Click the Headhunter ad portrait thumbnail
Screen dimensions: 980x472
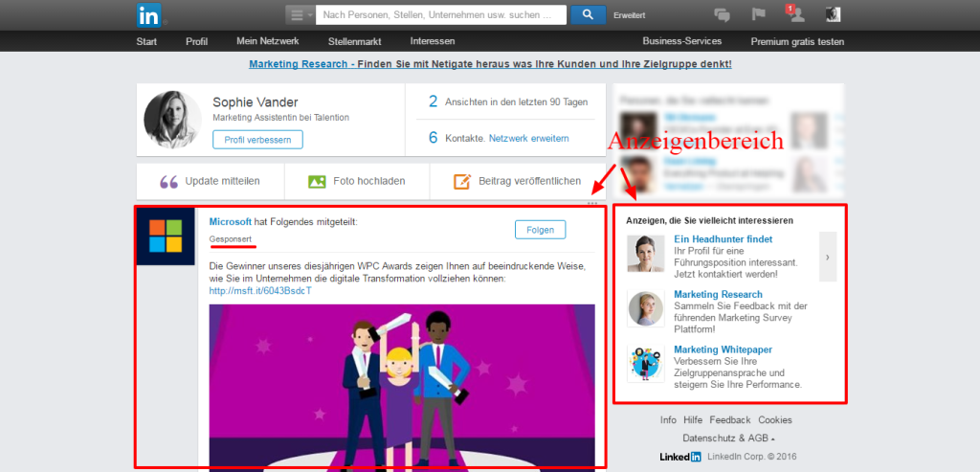(x=646, y=254)
